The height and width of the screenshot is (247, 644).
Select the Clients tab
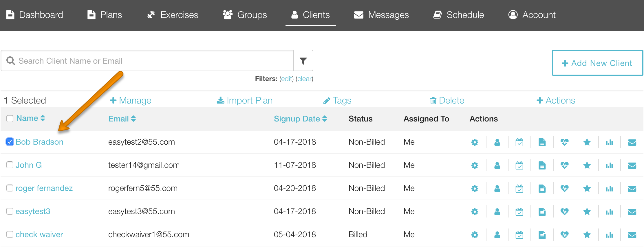pos(310,15)
